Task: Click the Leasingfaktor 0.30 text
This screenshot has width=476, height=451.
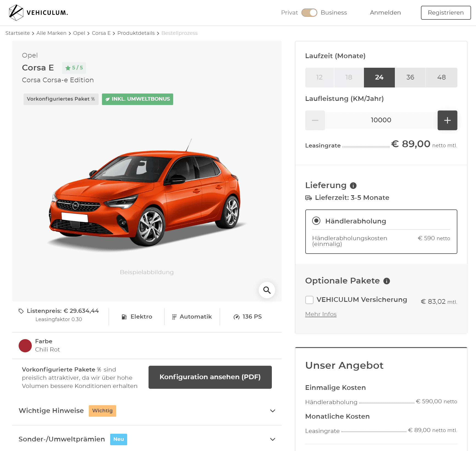Action: pyautogui.click(x=59, y=319)
